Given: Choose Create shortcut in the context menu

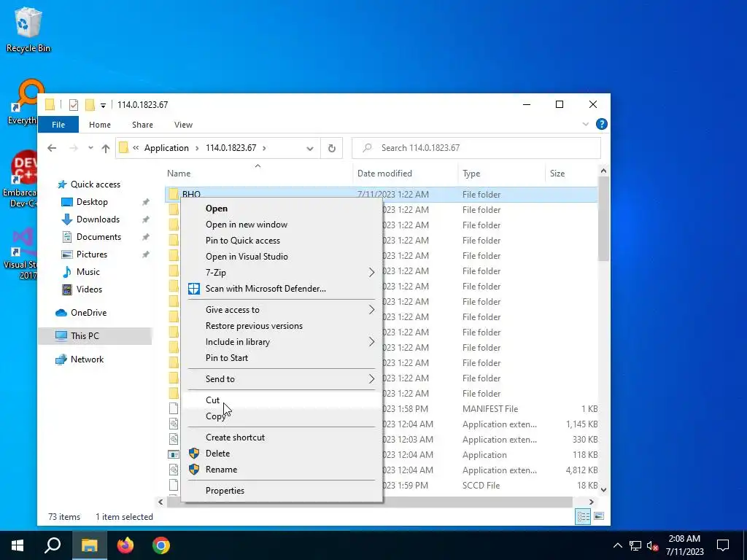Looking at the screenshot, I should point(281,437).
